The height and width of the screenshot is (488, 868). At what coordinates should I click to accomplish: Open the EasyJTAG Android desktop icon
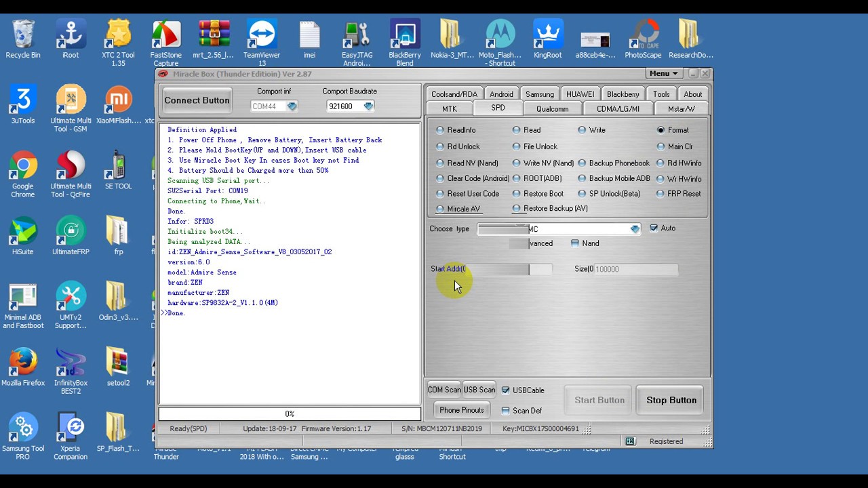click(x=357, y=42)
